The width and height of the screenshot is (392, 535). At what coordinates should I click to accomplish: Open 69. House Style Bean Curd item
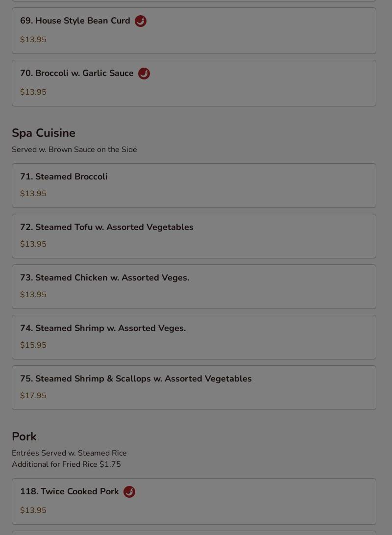tap(194, 31)
